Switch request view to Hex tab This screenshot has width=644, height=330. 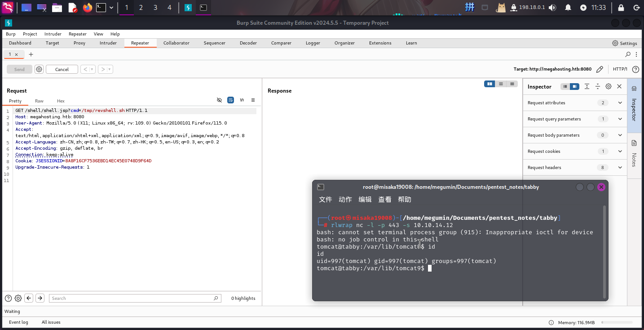click(x=61, y=101)
